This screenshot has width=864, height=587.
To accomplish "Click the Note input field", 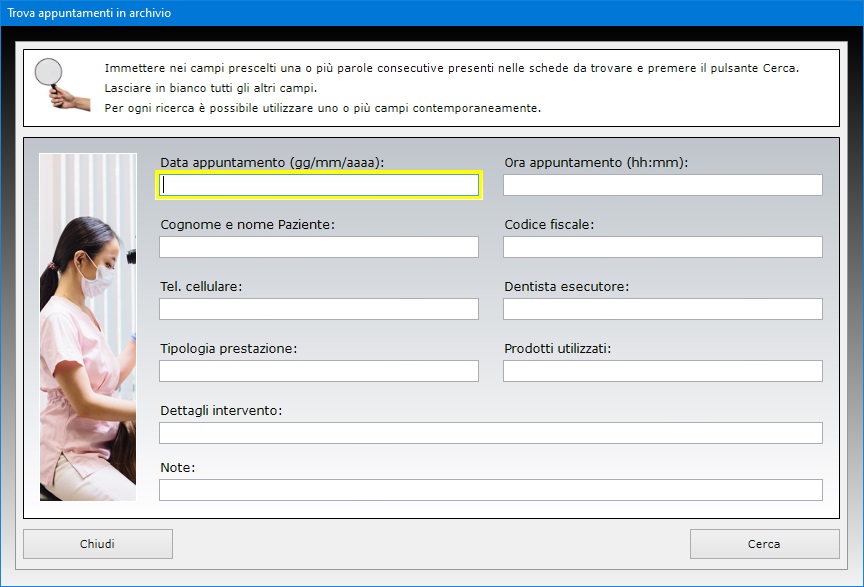I will point(490,490).
